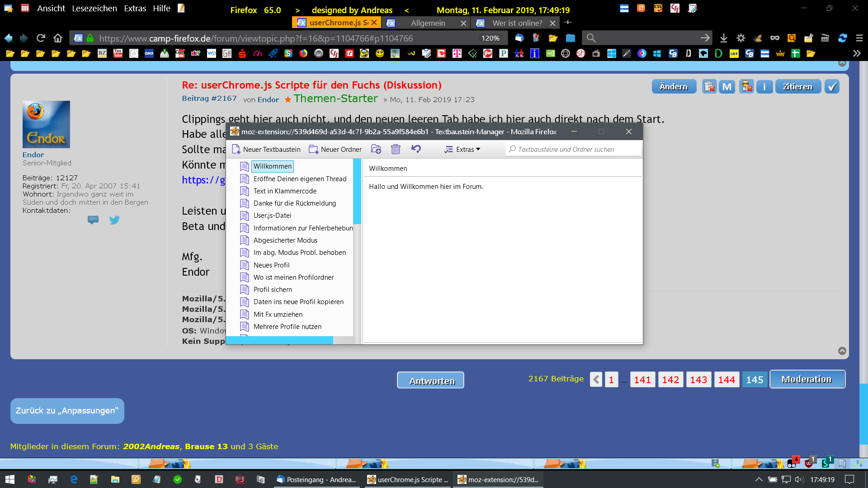Toggle the checkmark button beside Zitieren
Viewport: 868px width, 488px height.
[x=832, y=87]
